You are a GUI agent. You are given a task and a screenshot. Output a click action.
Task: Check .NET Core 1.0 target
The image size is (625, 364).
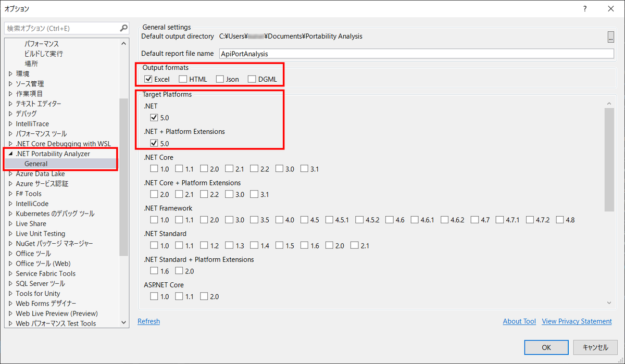point(154,169)
